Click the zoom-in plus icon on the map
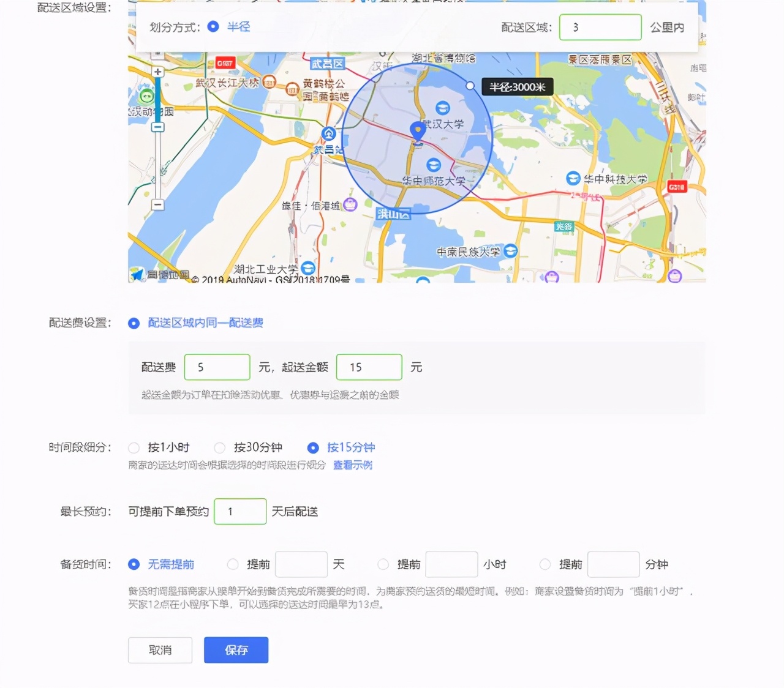Viewport: 784px width, 688px height. (158, 72)
